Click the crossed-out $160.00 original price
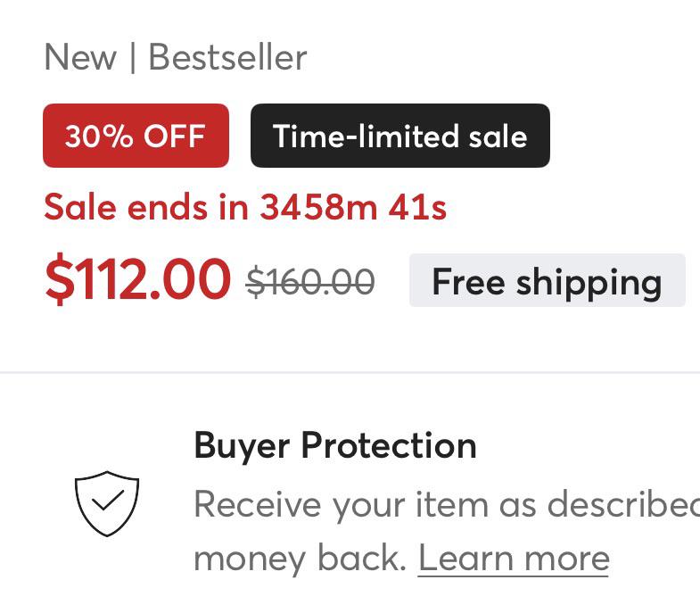 [x=310, y=281]
